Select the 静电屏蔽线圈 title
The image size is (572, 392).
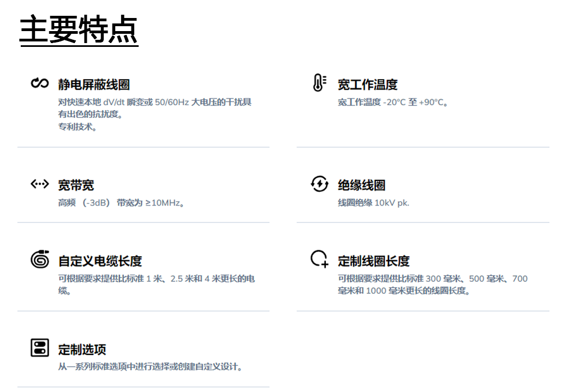[x=94, y=85]
